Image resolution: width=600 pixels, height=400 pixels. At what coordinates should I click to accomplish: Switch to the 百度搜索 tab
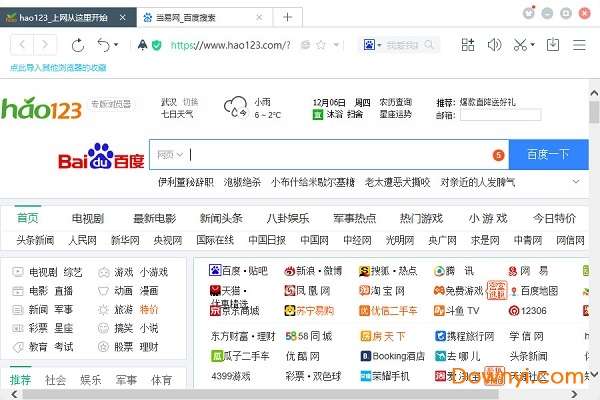click(x=204, y=18)
